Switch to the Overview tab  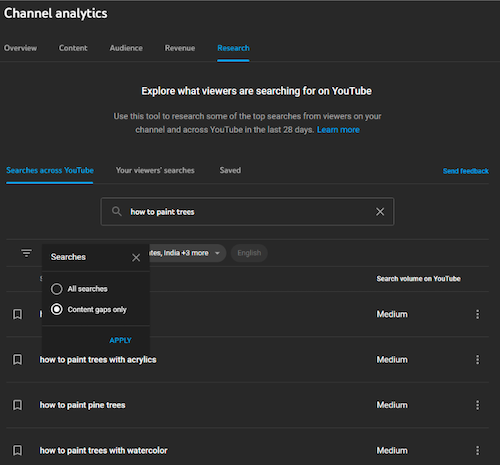tap(20, 48)
